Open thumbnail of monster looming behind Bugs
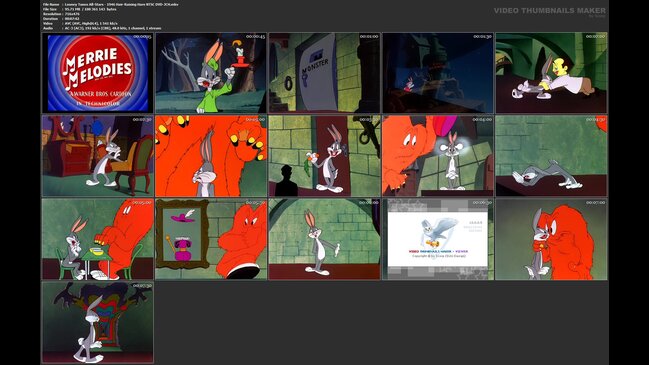Viewport: 649px width, 365px height. click(x=438, y=156)
